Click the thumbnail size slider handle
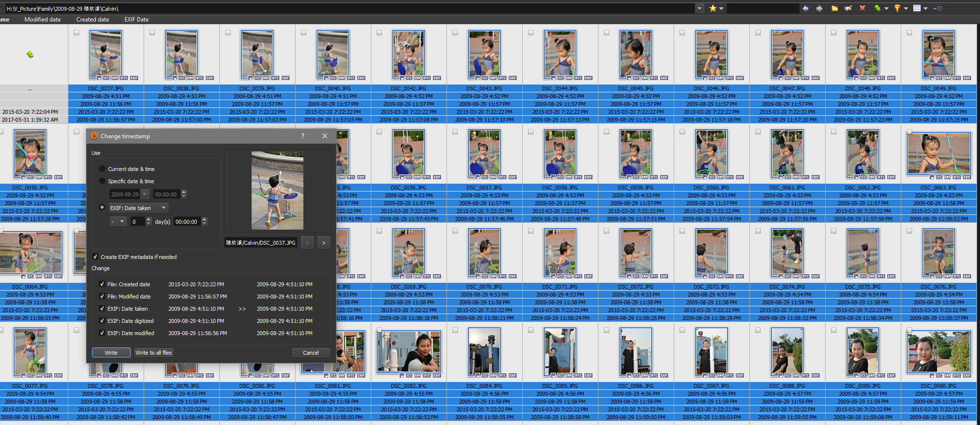980x425 pixels. tap(939, 8)
